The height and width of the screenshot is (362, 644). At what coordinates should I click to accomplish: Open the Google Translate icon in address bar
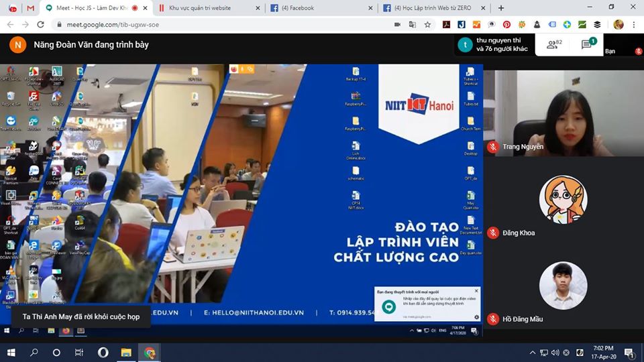(x=413, y=25)
